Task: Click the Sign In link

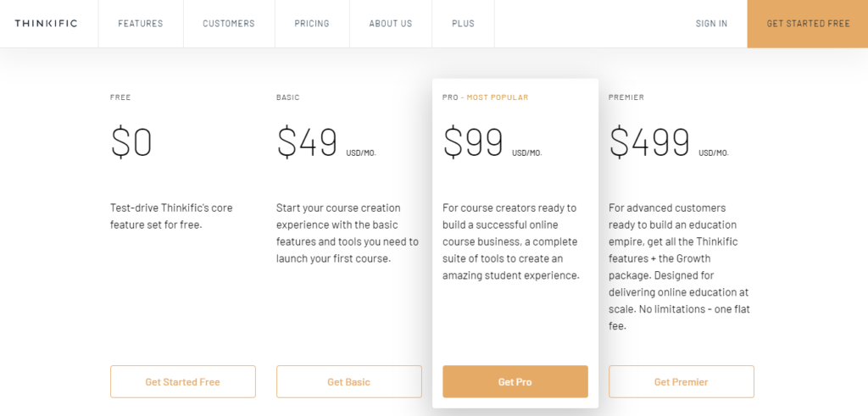Action: click(x=711, y=24)
